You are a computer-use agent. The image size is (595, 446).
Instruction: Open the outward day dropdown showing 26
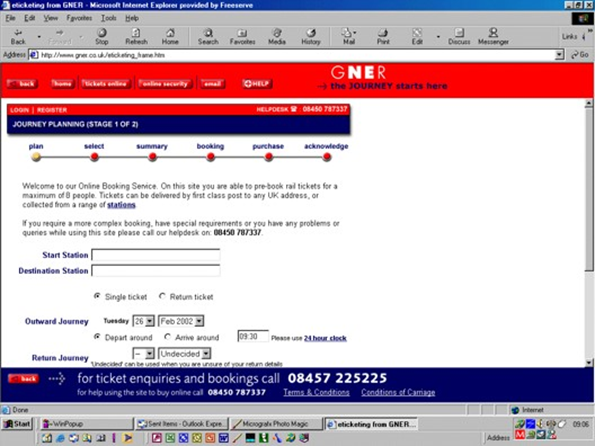click(x=143, y=321)
